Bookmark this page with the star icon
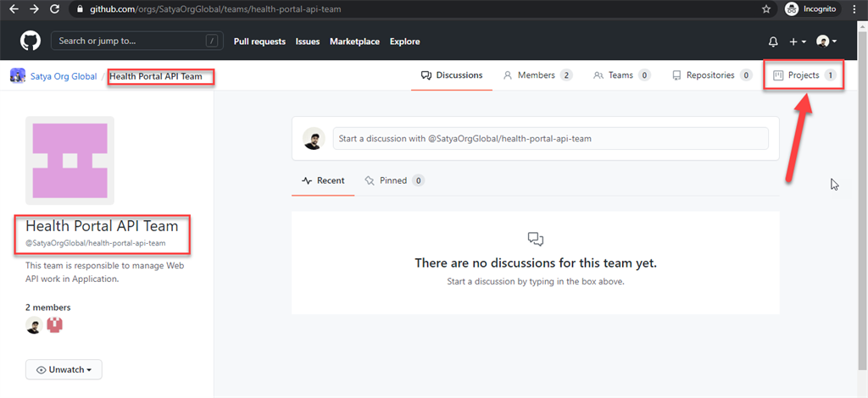Screen dimensions: 868x398 point(766,8)
